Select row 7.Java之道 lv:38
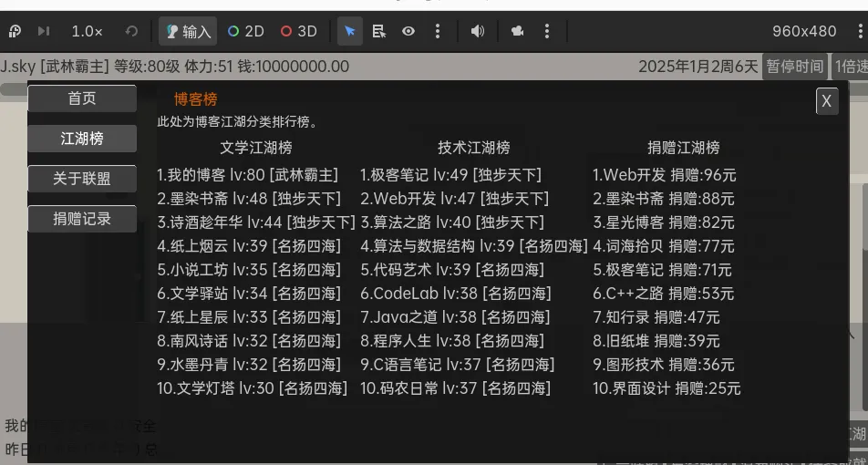 455,317
